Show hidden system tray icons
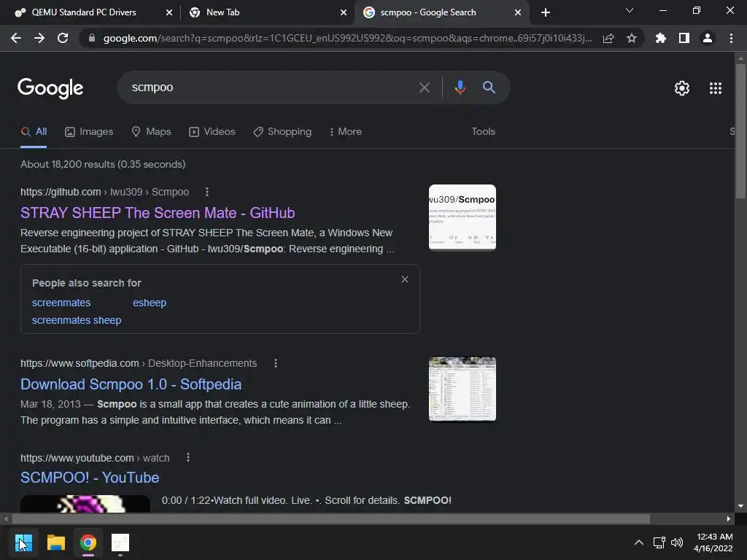 pyautogui.click(x=639, y=542)
